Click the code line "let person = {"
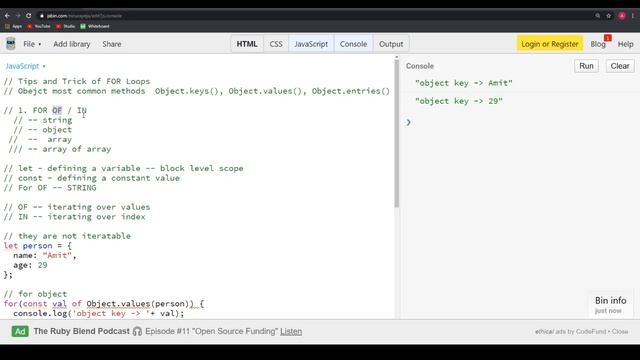Viewport: 640px width, 360px height. (x=38, y=246)
